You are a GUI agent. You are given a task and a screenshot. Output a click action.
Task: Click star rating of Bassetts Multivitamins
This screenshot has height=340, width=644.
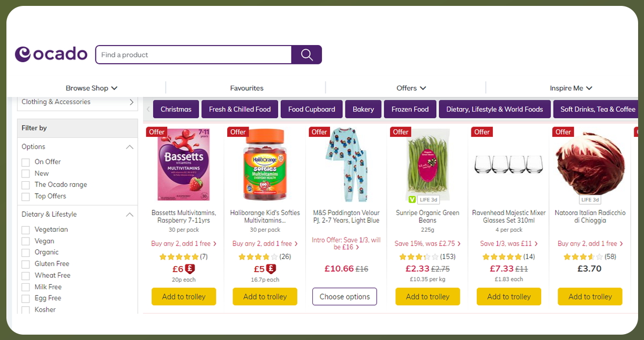(x=179, y=257)
